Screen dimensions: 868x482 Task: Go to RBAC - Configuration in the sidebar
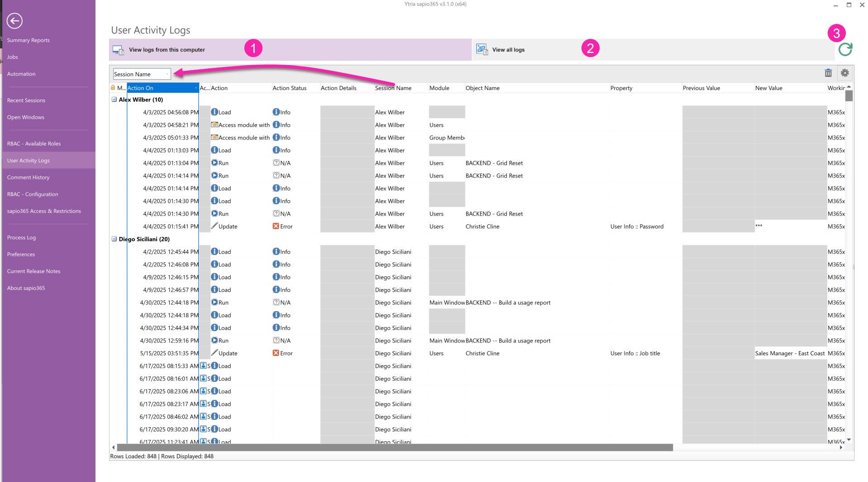[x=33, y=194]
